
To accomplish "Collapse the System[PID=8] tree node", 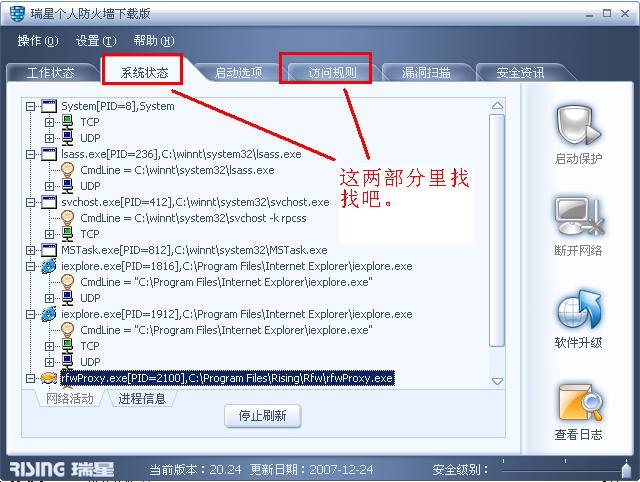I will (30, 107).
